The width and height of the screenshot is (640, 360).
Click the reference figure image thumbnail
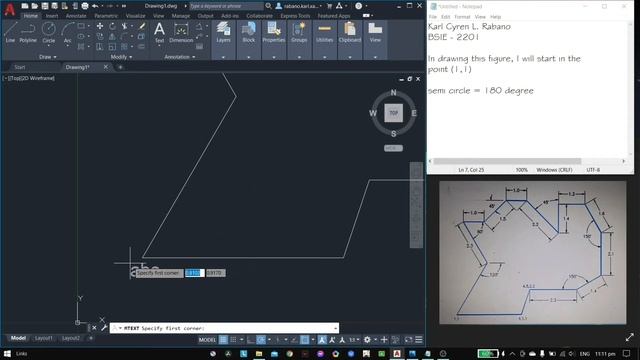click(532, 253)
